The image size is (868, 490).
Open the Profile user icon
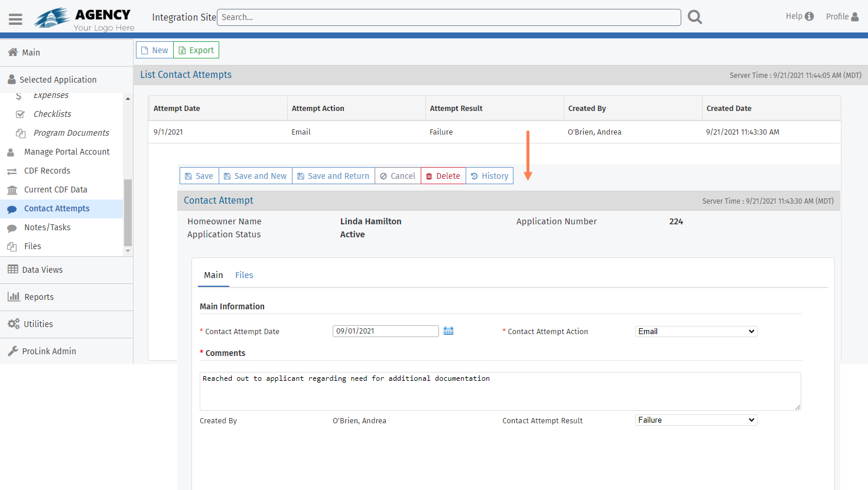click(854, 17)
